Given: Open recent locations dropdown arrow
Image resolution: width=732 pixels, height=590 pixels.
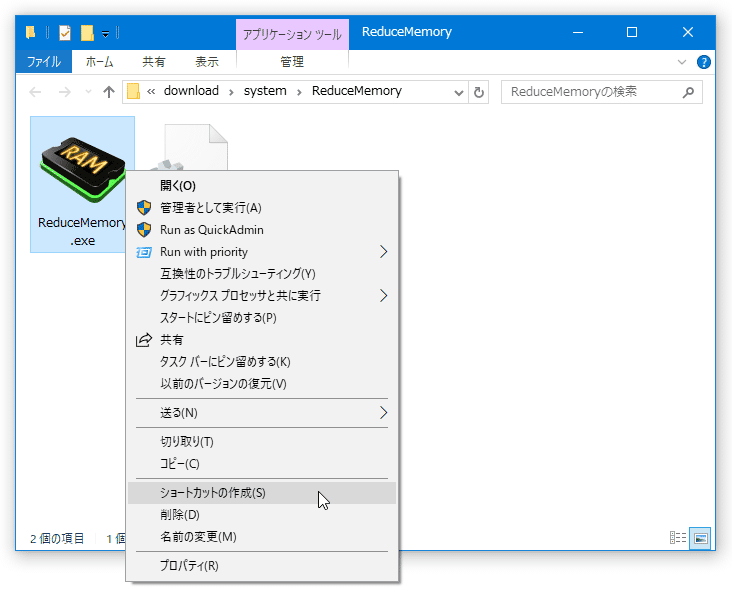Looking at the screenshot, I should click(x=88, y=91).
